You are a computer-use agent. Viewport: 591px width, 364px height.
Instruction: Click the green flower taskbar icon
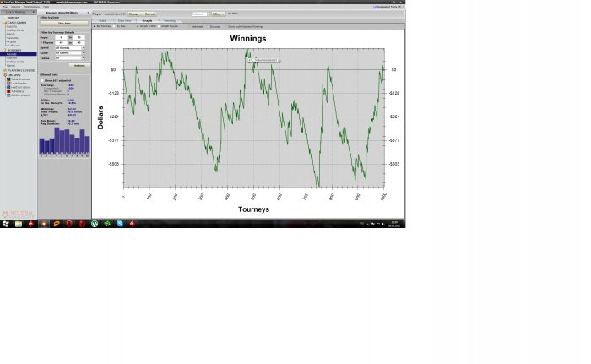[107, 224]
